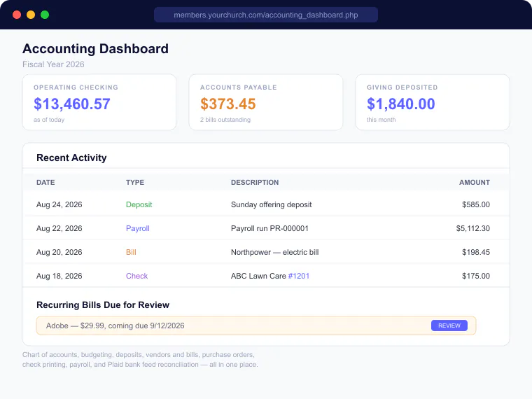Click the DATE column header
The width and height of the screenshot is (532, 399).
[45, 182]
